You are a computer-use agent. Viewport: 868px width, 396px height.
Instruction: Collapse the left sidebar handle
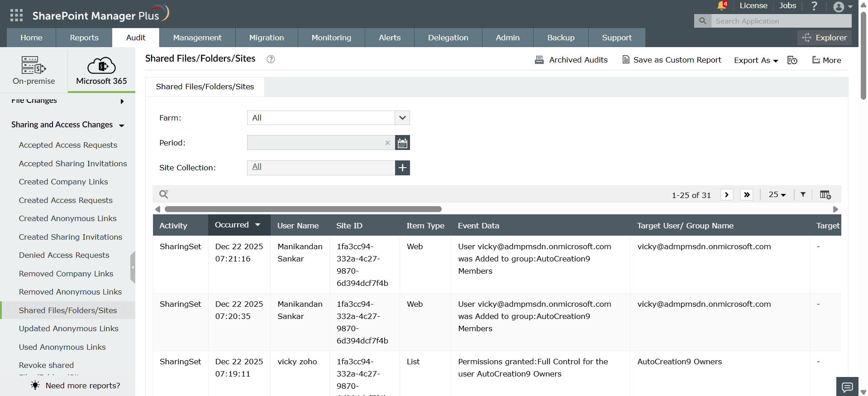(133, 267)
